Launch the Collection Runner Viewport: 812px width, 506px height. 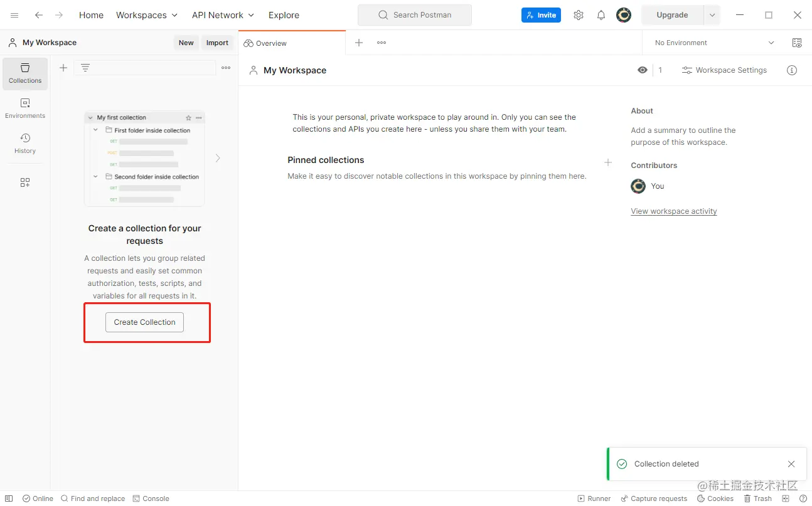pos(594,498)
